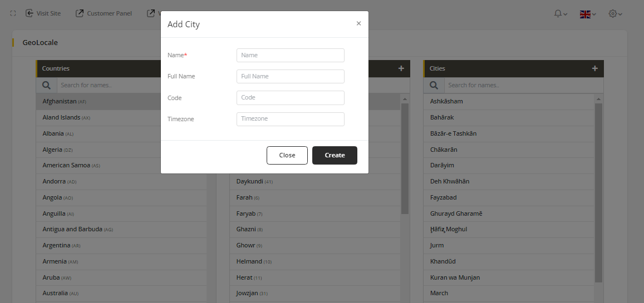Click the plus icon in middle panel header
Viewport: 644px width, 303px height.
point(401,68)
